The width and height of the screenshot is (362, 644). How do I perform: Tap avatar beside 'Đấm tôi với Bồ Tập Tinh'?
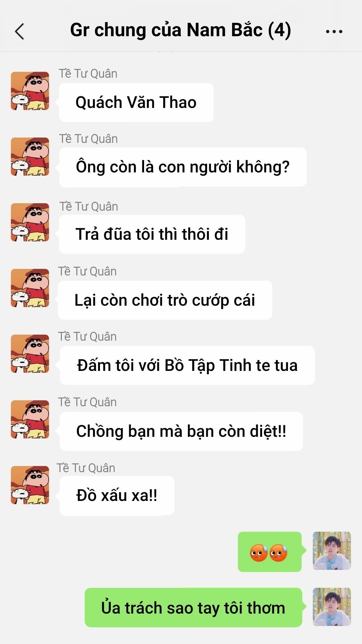coord(30,354)
